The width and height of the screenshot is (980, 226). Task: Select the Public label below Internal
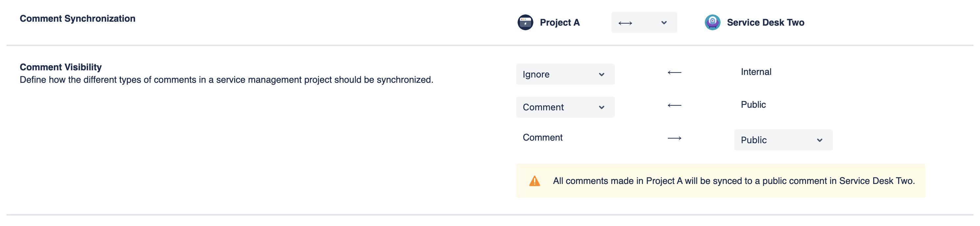(x=753, y=105)
